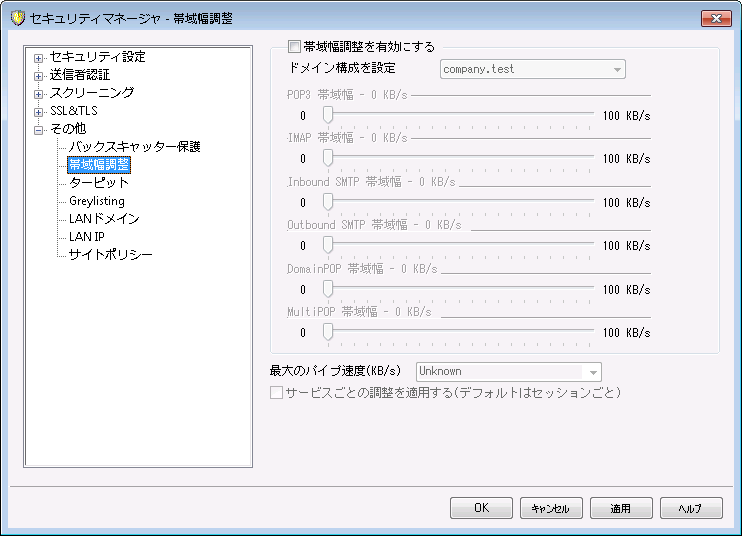The height and width of the screenshot is (536, 742).
Task: Expand the SSL&TLS tree node
Action: [39, 111]
